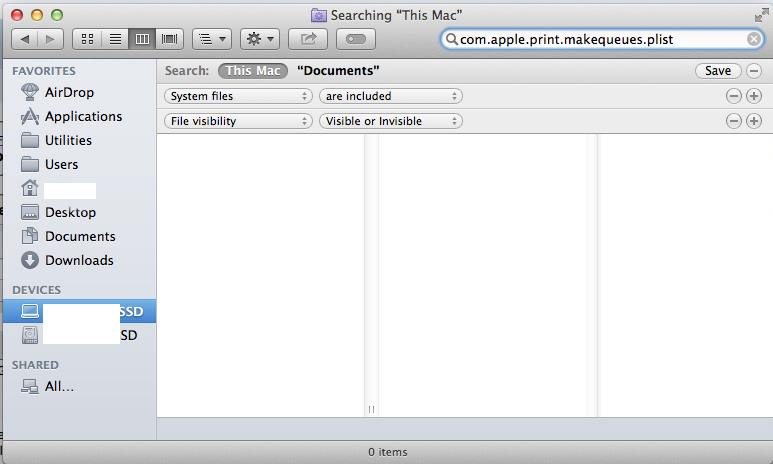
Task: Click the search field text
Action: 566,39
